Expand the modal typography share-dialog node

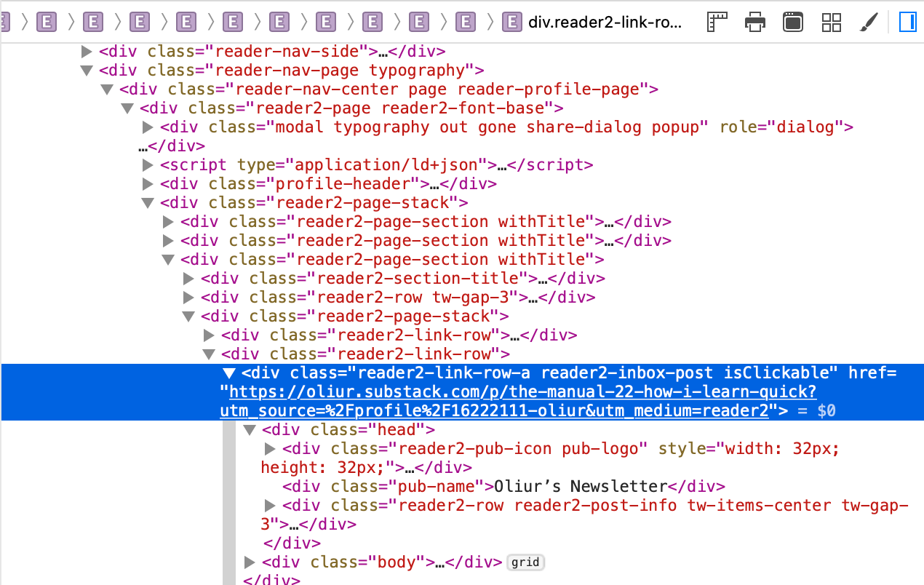(x=148, y=127)
